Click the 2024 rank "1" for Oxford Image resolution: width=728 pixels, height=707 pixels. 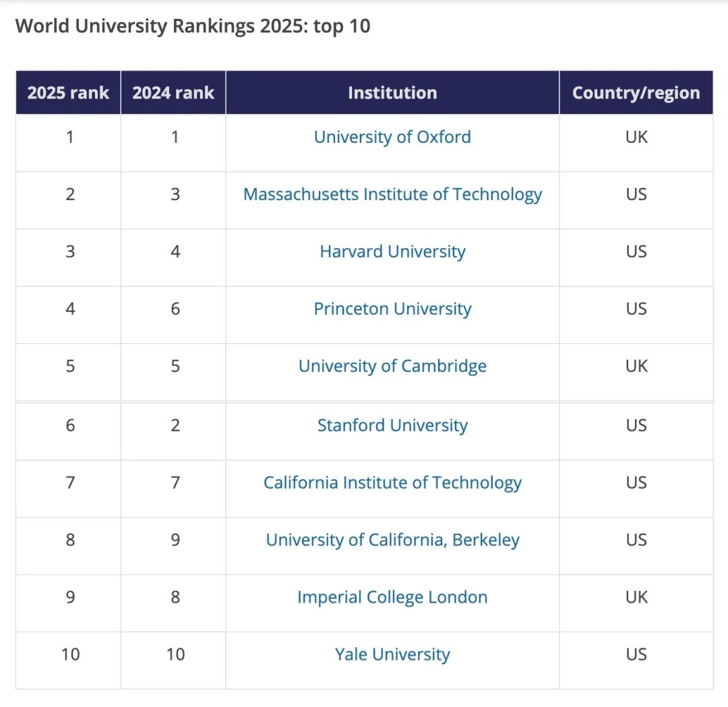175,137
